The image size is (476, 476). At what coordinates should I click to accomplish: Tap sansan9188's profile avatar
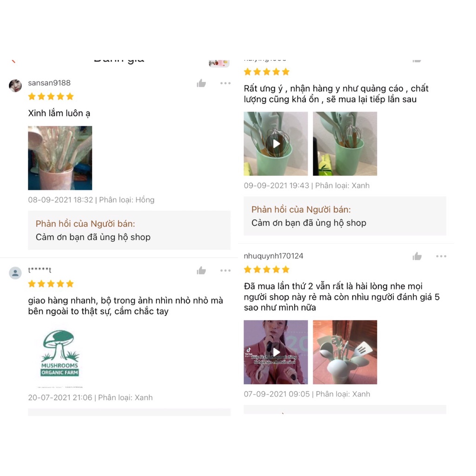(15, 86)
